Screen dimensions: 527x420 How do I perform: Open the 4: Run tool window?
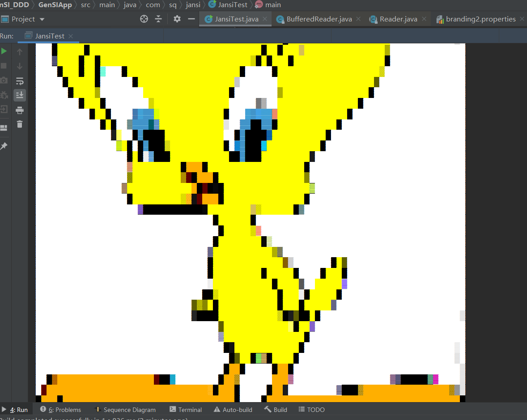tap(15, 410)
